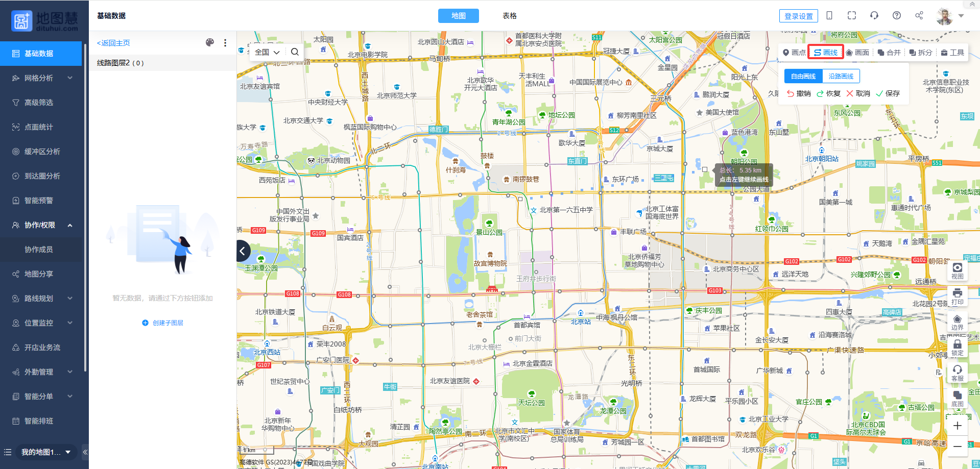
Task: Click the map search magnifier icon
Action: coord(295,52)
